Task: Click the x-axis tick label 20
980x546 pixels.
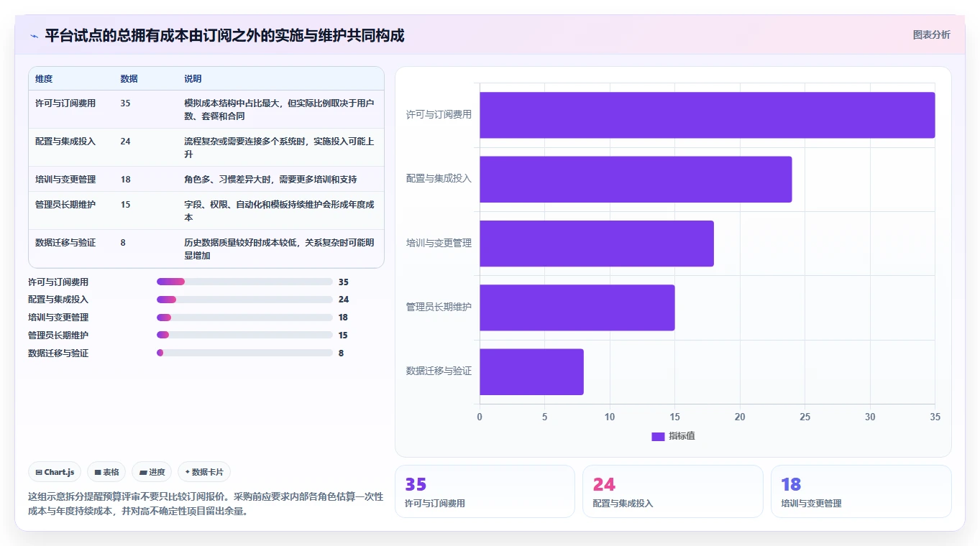Action: pyautogui.click(x=740, y=417)
